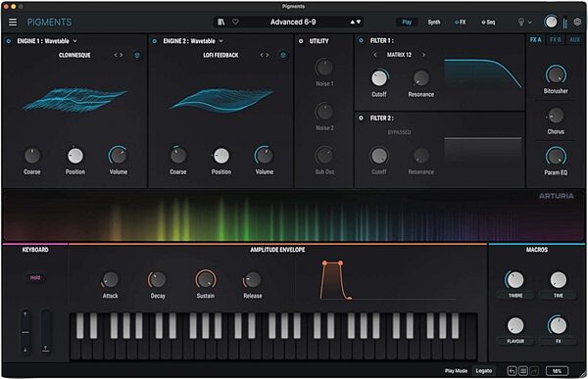Toggle Filter 2 power button
Screen dimensions: 588x379
coord(361,118)
